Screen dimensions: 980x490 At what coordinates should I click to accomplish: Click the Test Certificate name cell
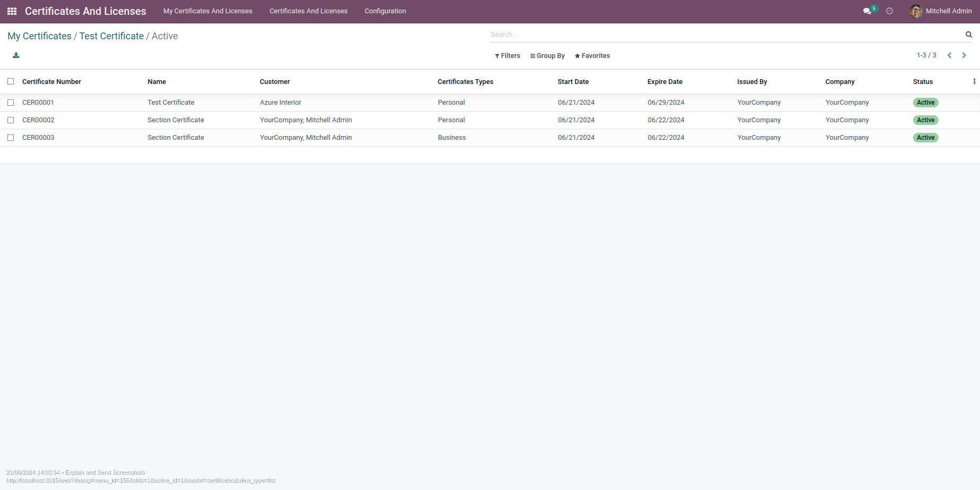pyautogui.click(x=171, y=103)
